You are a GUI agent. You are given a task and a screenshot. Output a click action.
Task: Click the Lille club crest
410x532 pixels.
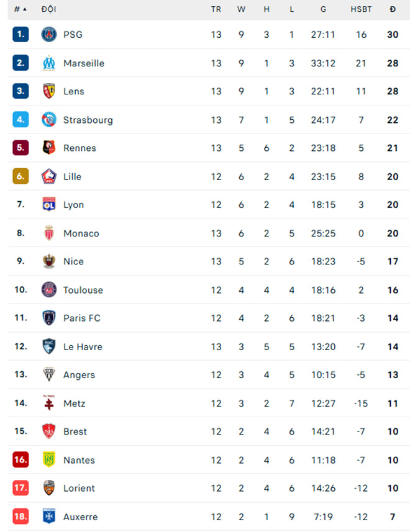(48, 176)
